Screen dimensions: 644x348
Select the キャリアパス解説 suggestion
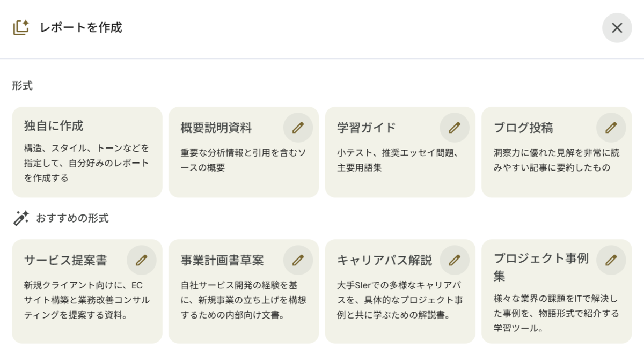click(400, 291)
